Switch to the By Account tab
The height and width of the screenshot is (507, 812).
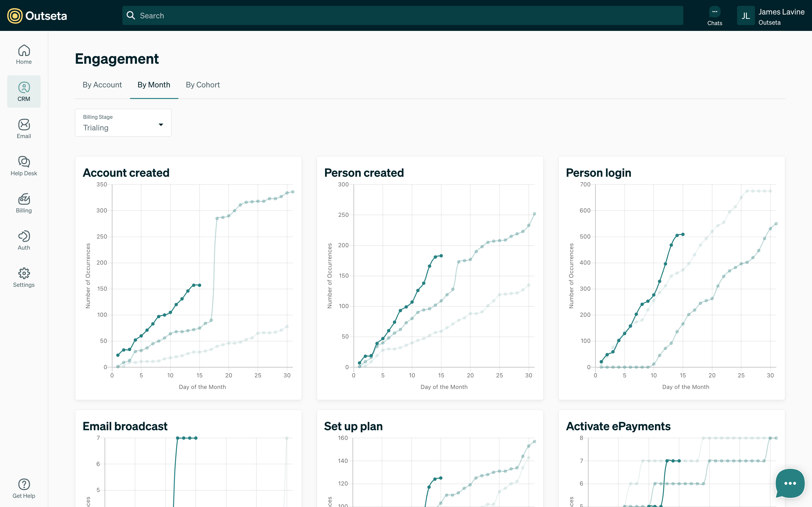pos(102,85)
